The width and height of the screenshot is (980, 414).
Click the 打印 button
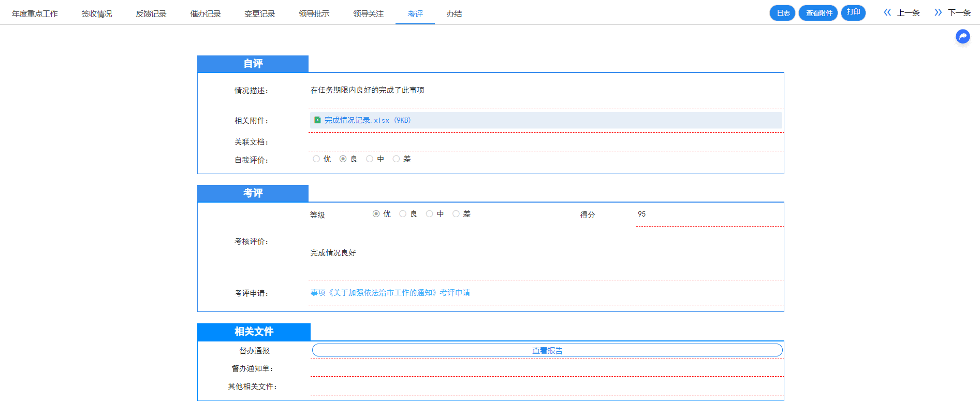(853, 12)
